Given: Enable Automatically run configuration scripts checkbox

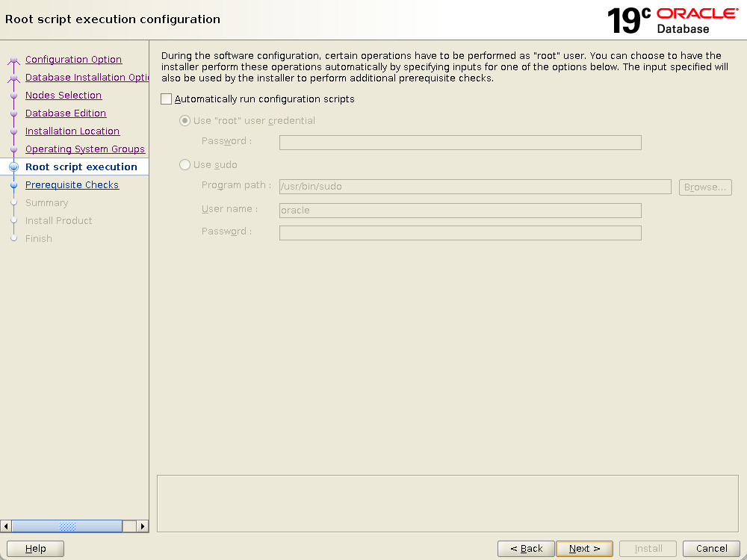Looking at the screenshot, I should (x=167, y=99).
